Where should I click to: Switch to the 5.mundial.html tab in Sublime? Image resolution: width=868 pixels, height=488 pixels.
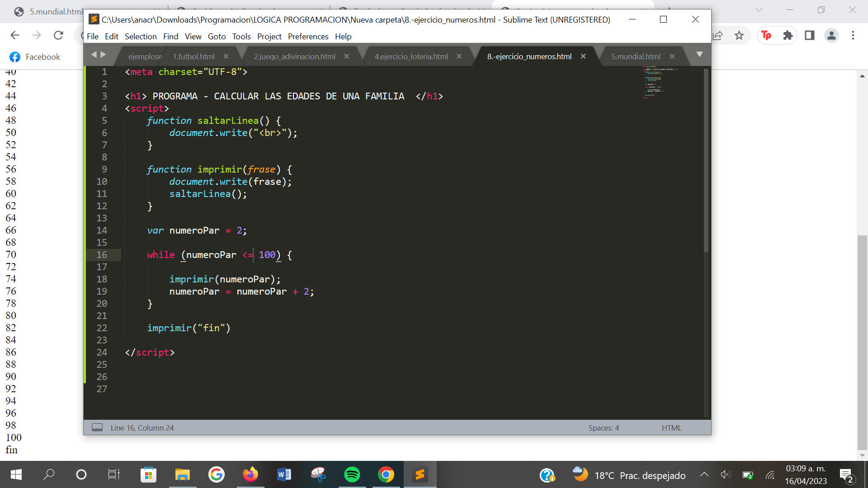[x=636, y=56]
